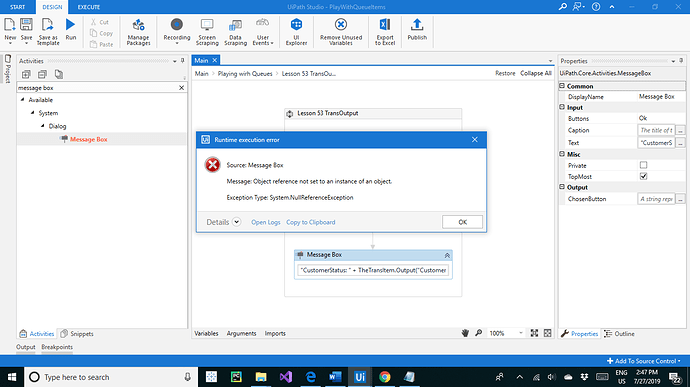Select Cut in the ribbon
Image resolution: width=690 pixels, height=387 pixels.
(x=100, y=22)
